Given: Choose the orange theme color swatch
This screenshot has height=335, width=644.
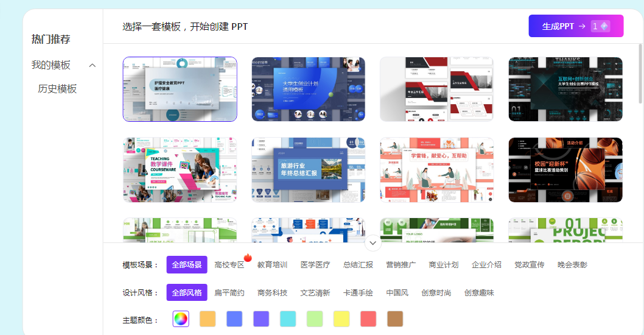Looking at the screenshot, I should [x=208, y=319].
